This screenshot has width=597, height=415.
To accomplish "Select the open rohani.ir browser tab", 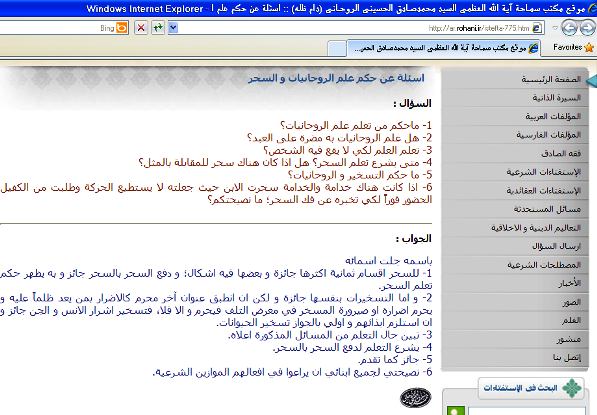I will click(444, 48).
